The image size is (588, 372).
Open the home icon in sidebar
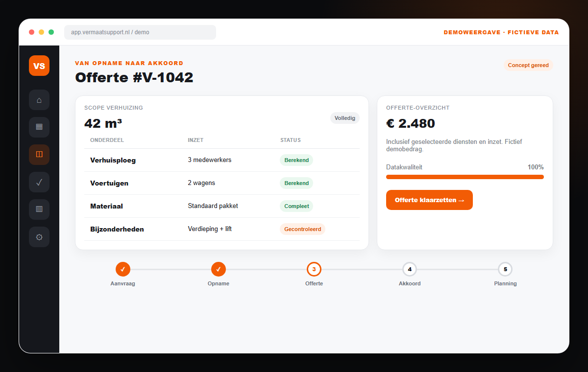39,100
